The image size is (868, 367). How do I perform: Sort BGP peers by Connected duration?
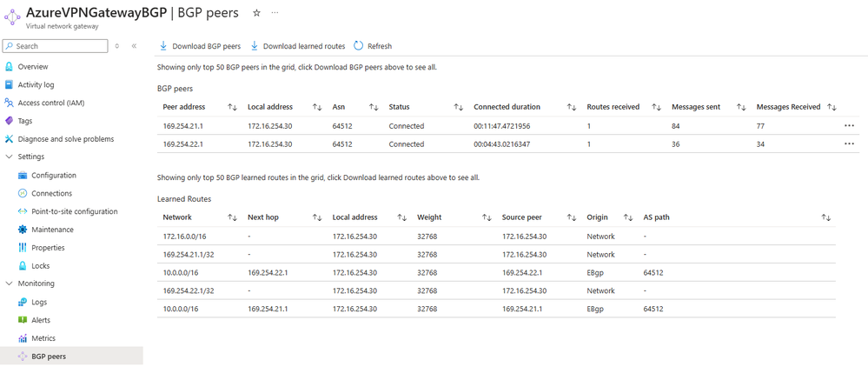tap(572, 107)
